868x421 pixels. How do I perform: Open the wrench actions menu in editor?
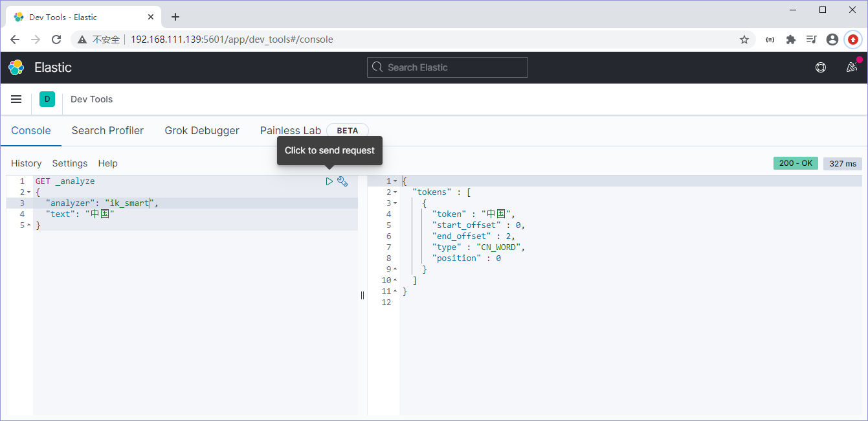pos(342,182)
